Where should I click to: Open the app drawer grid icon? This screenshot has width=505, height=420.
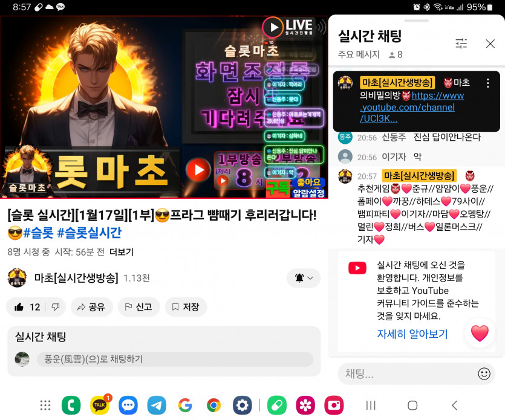click(x=45, y=405)
